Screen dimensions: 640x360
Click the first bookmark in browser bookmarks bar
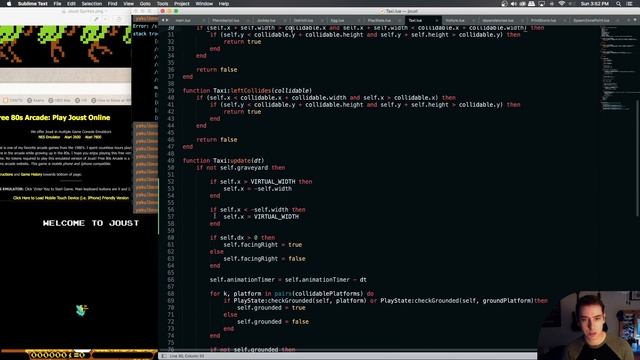click(x=13, y=100)
